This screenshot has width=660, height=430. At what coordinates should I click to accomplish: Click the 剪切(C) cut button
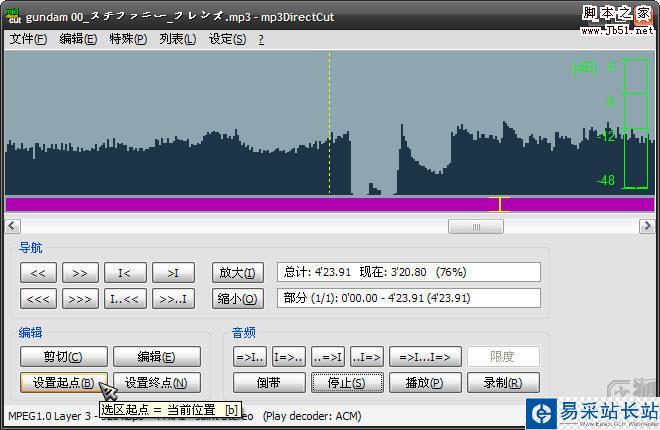point(64,357)
